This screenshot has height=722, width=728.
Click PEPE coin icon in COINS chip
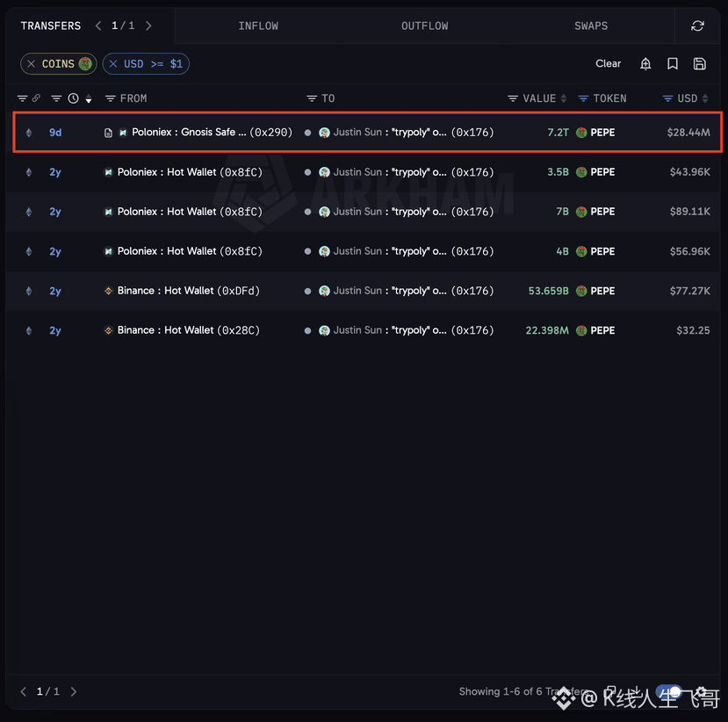(x=85, y=63)
